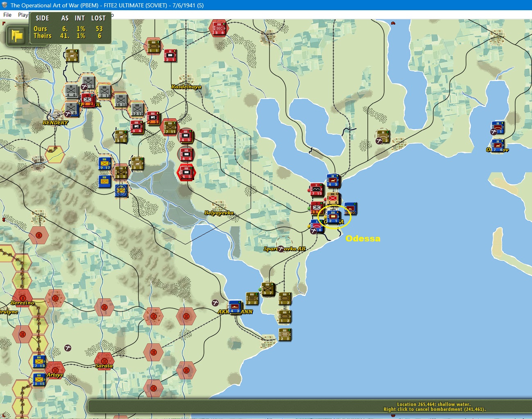Screen dimensions: 532x419
Task: Click the red hex marker at Sarata
Action: click(x=104, y=361)
